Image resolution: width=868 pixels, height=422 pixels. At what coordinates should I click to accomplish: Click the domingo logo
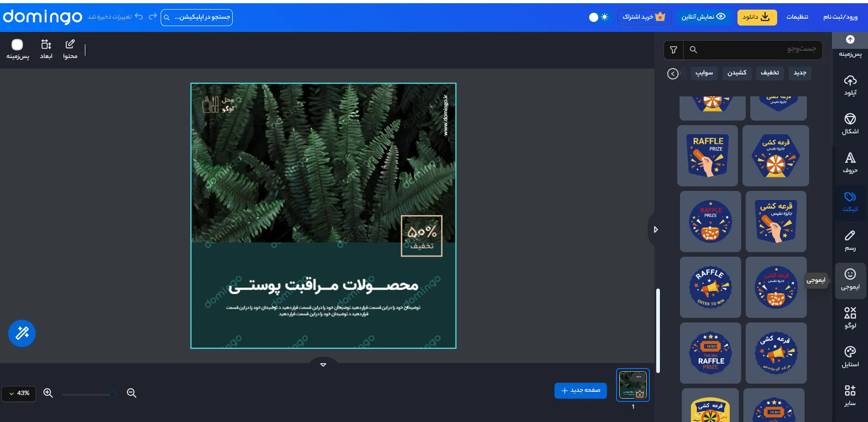[x=42, y=17]
